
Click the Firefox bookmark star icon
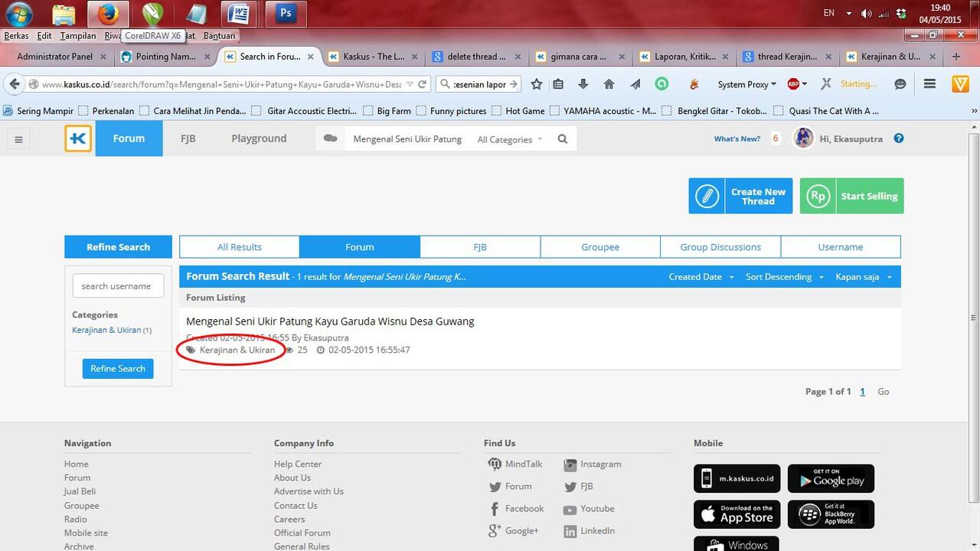[x=537, y=84]
